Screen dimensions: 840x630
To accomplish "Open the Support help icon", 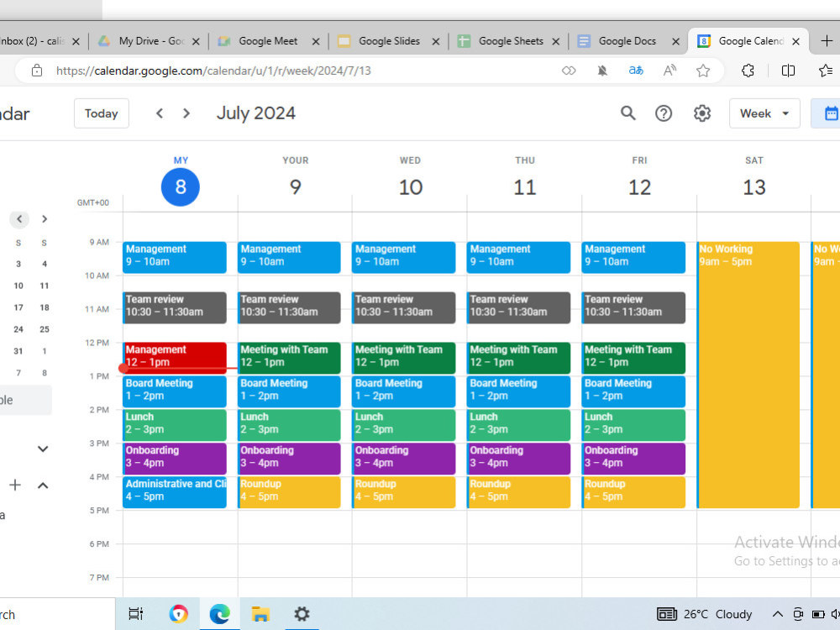I will [664, 113].
